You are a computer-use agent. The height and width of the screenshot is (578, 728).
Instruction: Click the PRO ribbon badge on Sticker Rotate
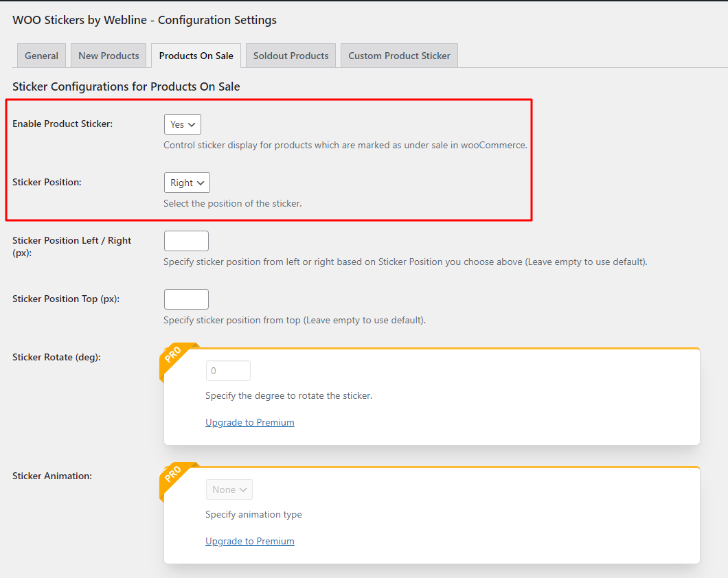pos(174,357)
